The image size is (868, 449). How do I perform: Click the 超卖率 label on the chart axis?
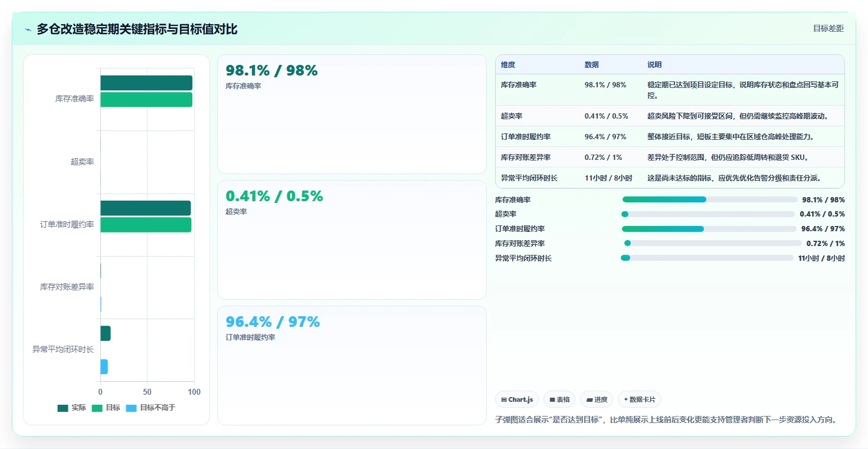(x=82, y=162)
